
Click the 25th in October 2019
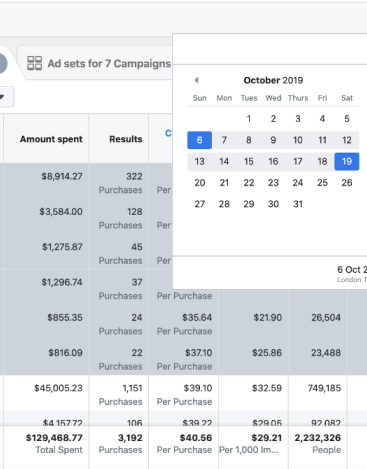(x=322, y=183)
